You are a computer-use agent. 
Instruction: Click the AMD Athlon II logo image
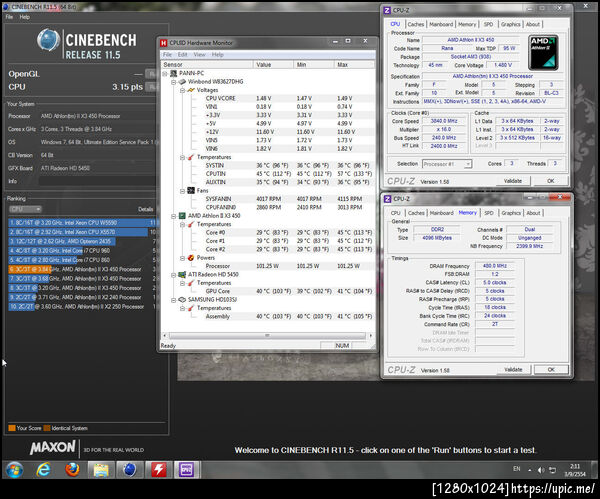click(x=543, y=52)
